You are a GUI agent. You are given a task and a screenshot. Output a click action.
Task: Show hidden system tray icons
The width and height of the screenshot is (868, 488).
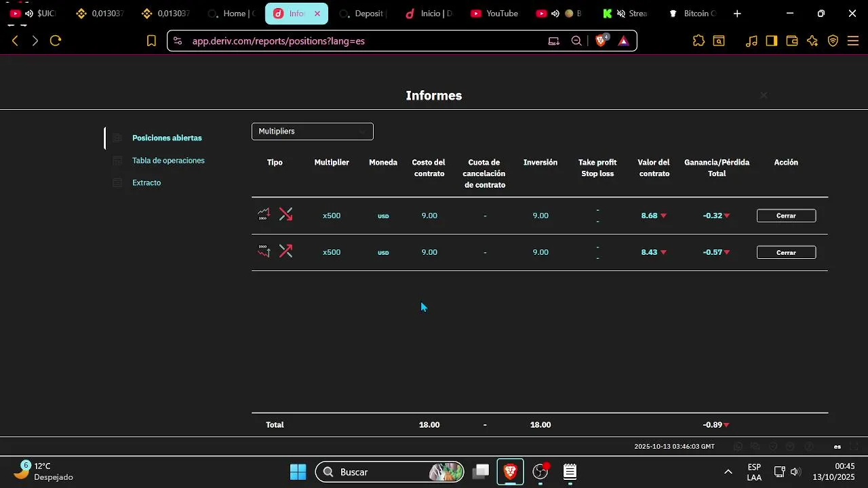pyautogui.click(x=728, y=472)
